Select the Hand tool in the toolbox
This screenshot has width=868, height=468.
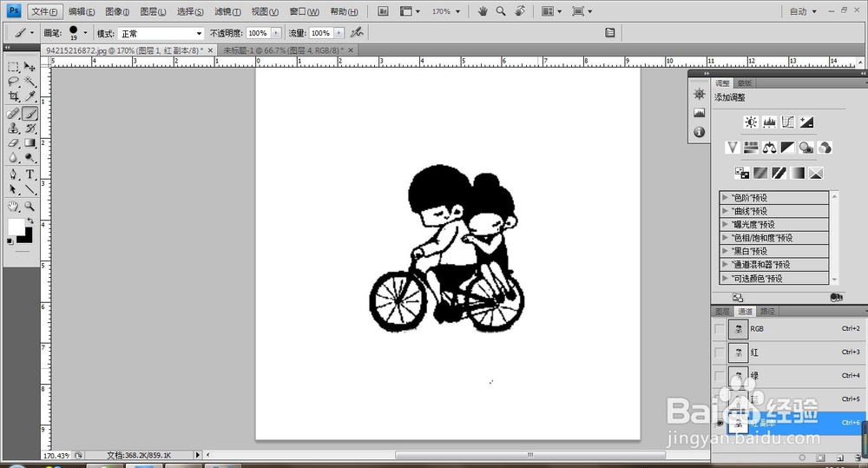pyautogui.click(x=13, y=207)
